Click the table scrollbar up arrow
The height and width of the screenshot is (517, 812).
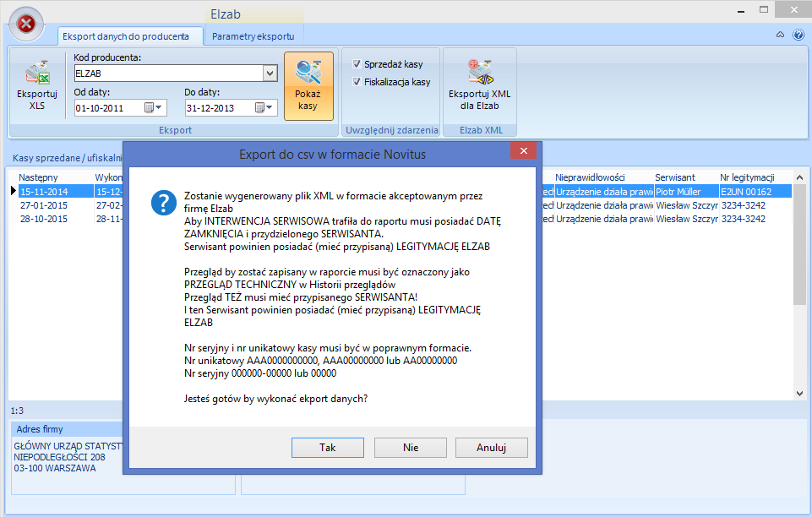(799, 177)
